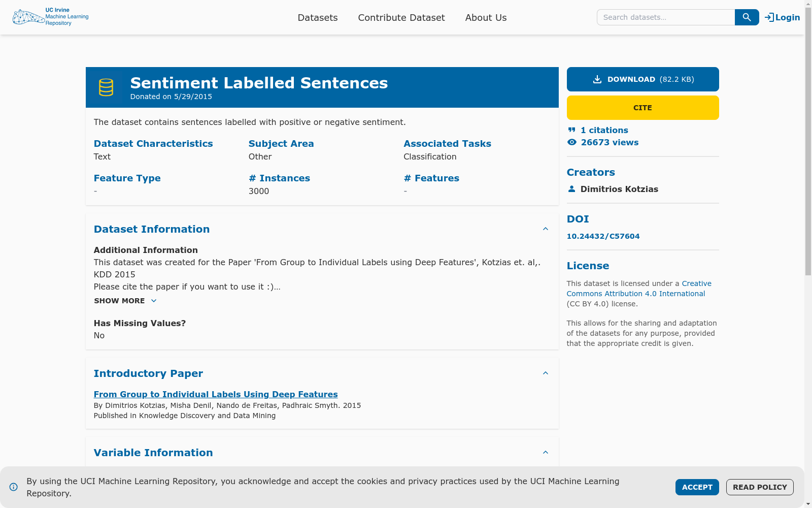812x508 pixels.
Task: Click the eye icon next to views
Action: (572, 142)
